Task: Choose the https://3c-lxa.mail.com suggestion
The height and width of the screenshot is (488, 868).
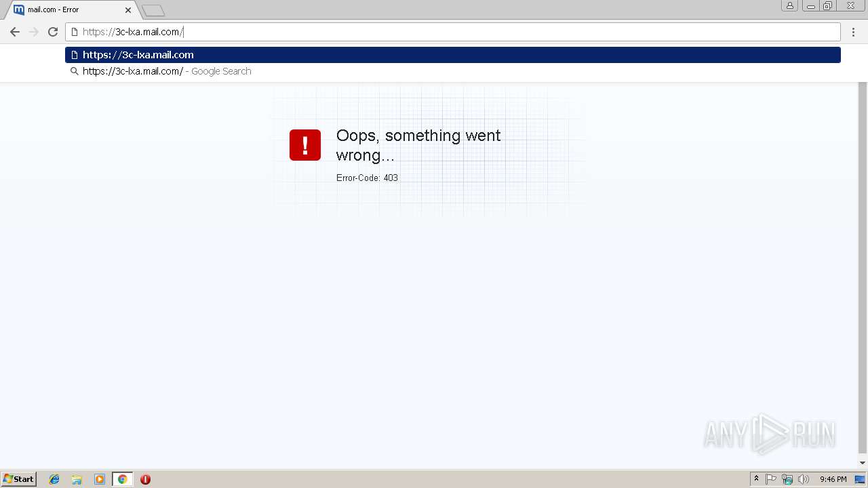Action: pos(453,55)
